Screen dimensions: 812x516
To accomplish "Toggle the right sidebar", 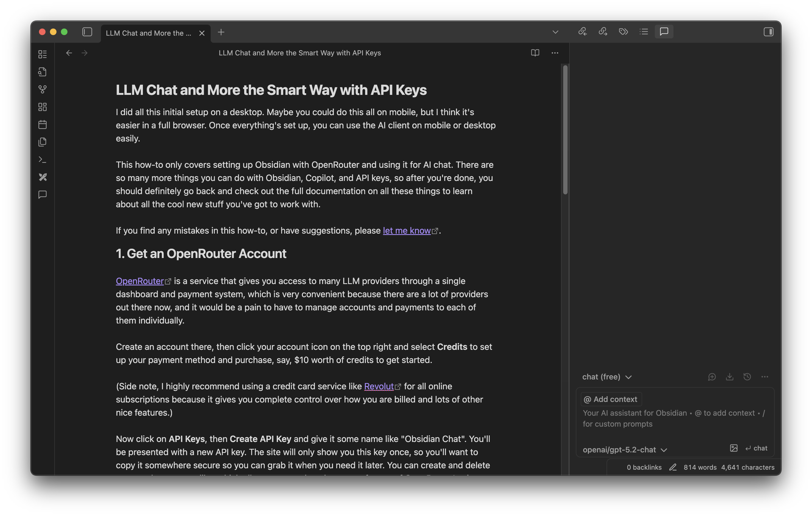I will 768,32.
